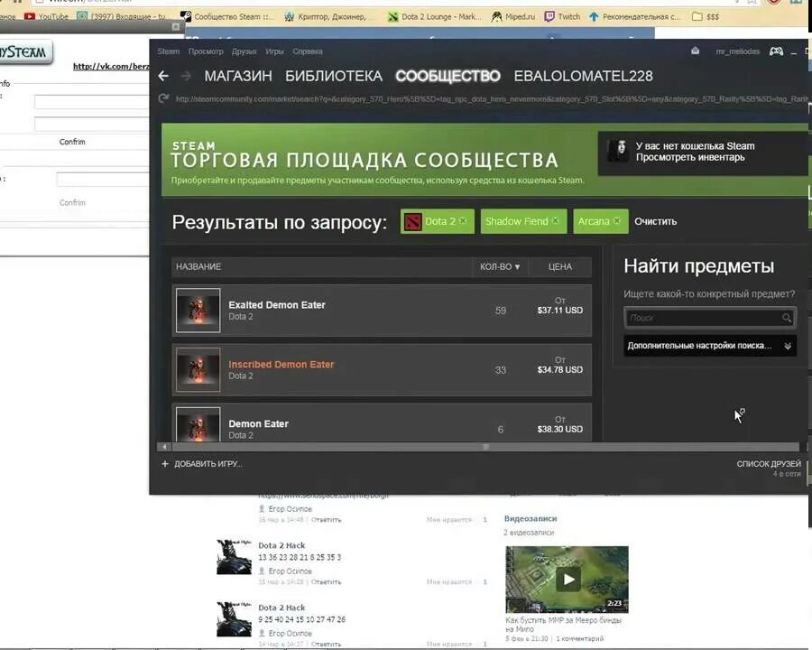Screen dimensions: 812x650
Task: Open the vk.com link in background page
Action: coord(111,66)
